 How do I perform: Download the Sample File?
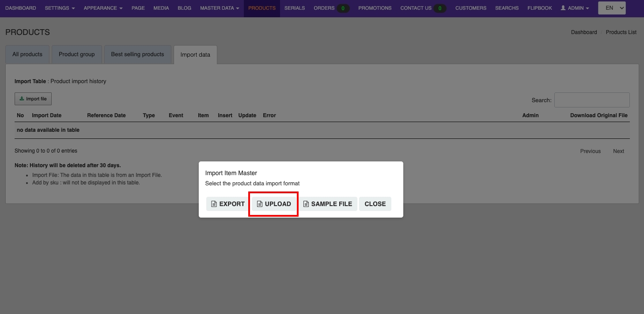pos(328,204)
